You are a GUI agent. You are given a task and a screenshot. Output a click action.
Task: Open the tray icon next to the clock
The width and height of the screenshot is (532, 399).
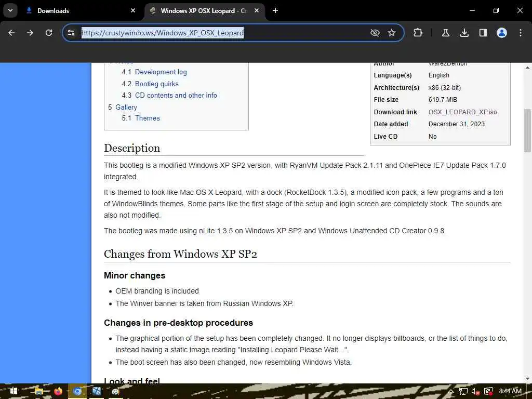(488, 392)
